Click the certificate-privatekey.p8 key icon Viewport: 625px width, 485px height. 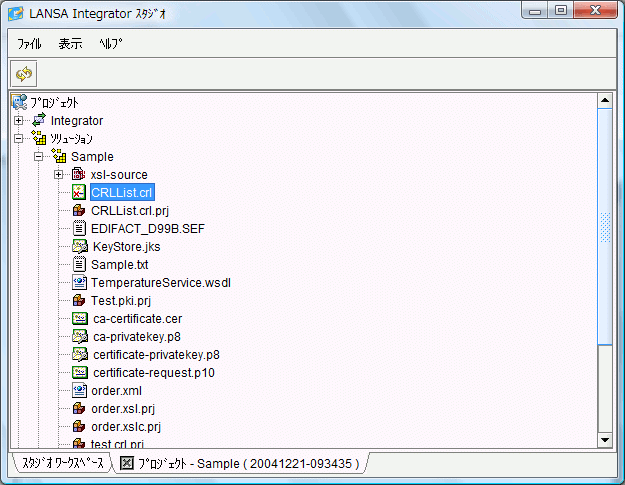[80, 354]
